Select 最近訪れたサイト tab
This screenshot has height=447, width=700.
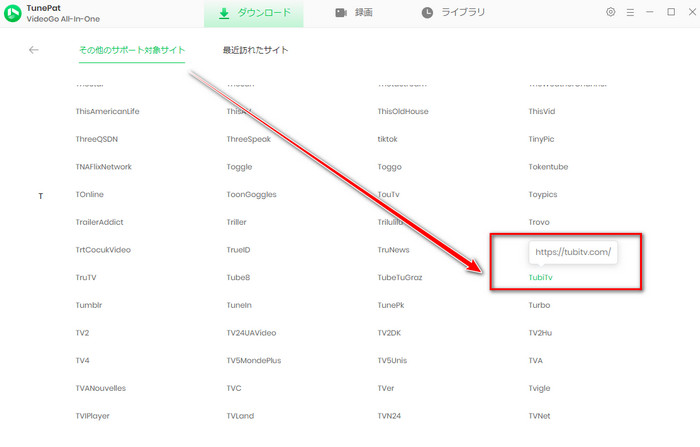(x=256, y=50)
